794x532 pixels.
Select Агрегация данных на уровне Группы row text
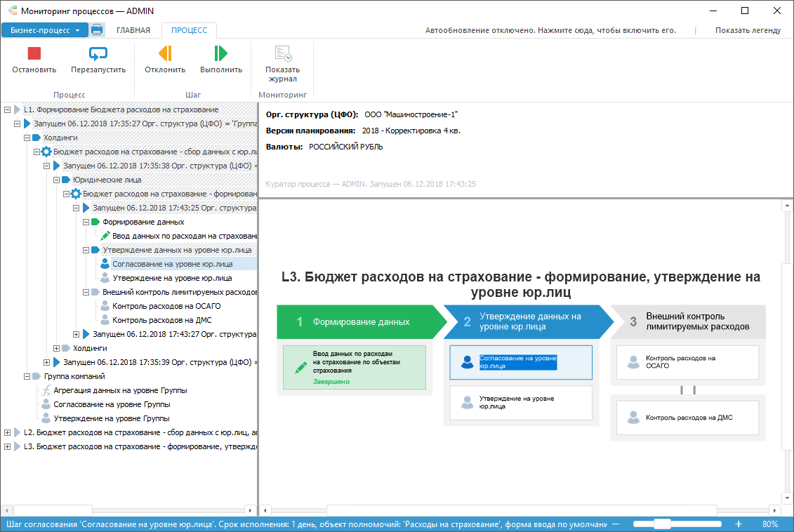121,390
